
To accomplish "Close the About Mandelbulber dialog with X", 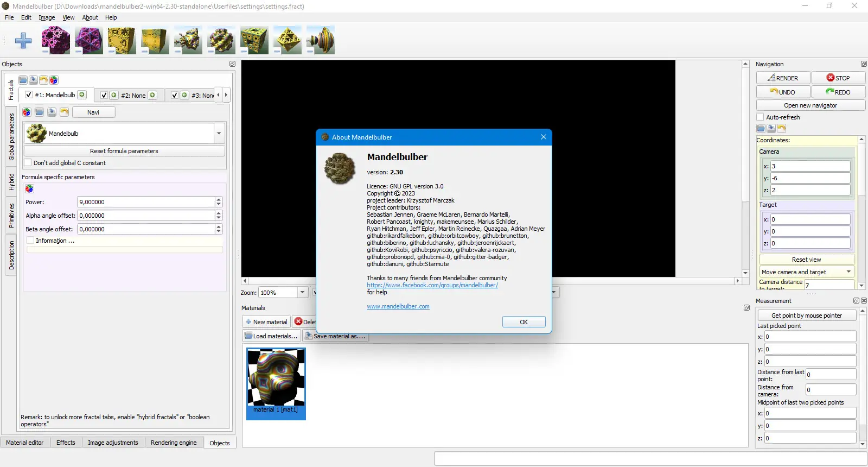I will (543, 137).
